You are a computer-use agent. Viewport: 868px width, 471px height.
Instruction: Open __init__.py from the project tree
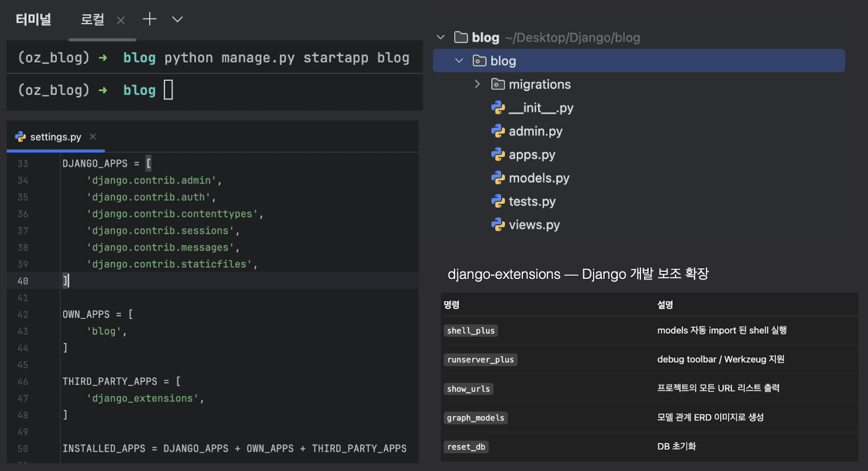coord(541,108)
